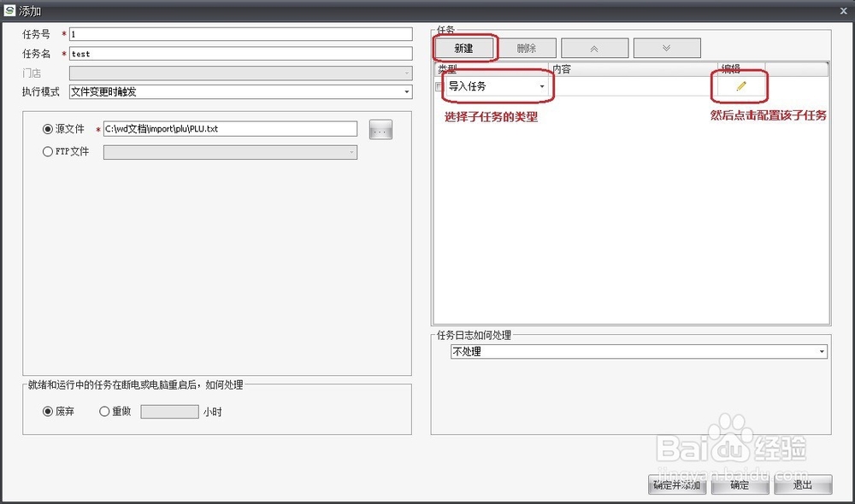The width and height of the screenshot is (855, 504).
Task: Click the 任务号 input field
Action: click(x=240, y=34)
